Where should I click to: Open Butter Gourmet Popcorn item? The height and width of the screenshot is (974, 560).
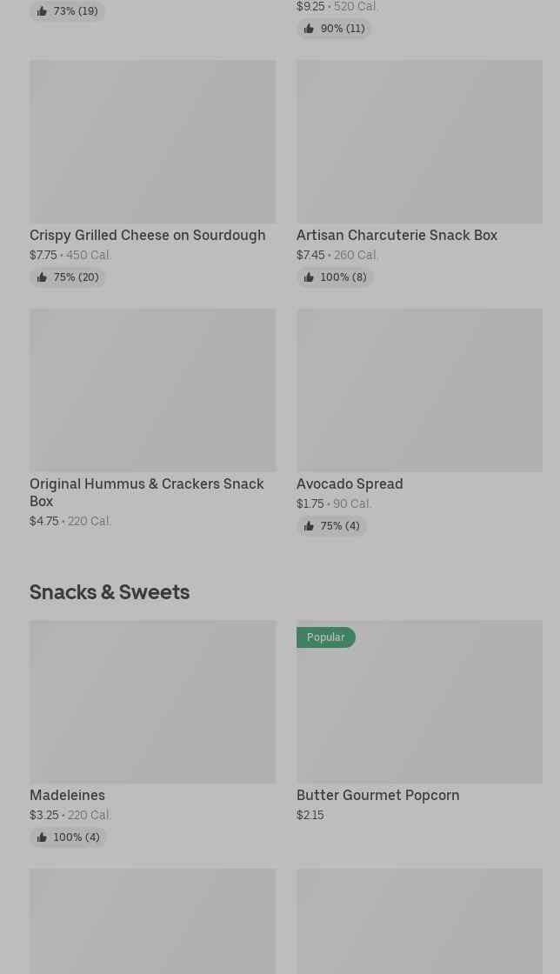pyautogui.click(x=377, y=795)
